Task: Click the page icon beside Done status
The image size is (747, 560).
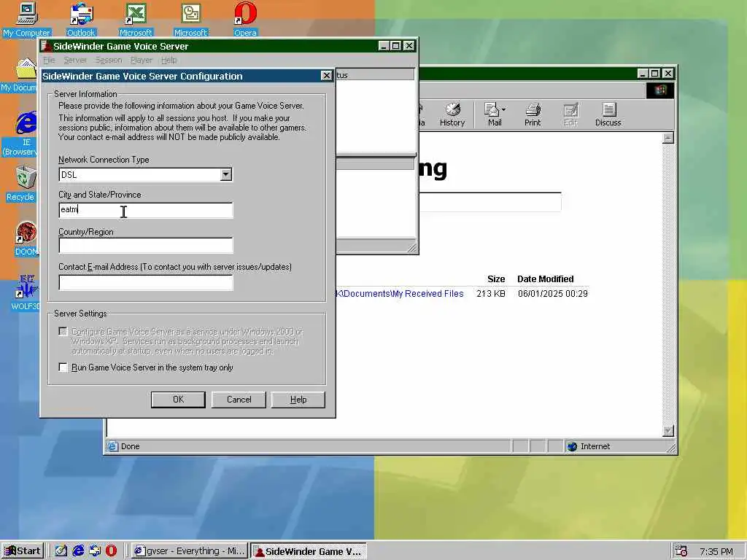Action: [112, 446]
